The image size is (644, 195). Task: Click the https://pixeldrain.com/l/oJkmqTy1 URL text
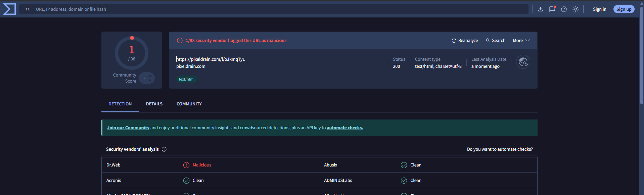tap(211, 59)
